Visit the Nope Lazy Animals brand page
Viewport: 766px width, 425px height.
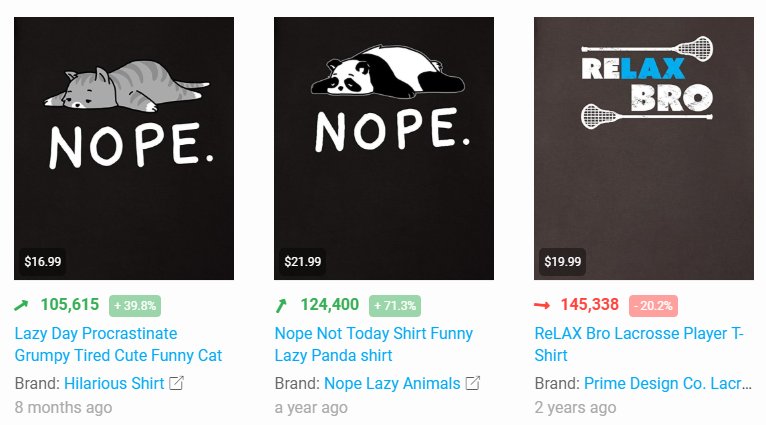coord(392,383)
